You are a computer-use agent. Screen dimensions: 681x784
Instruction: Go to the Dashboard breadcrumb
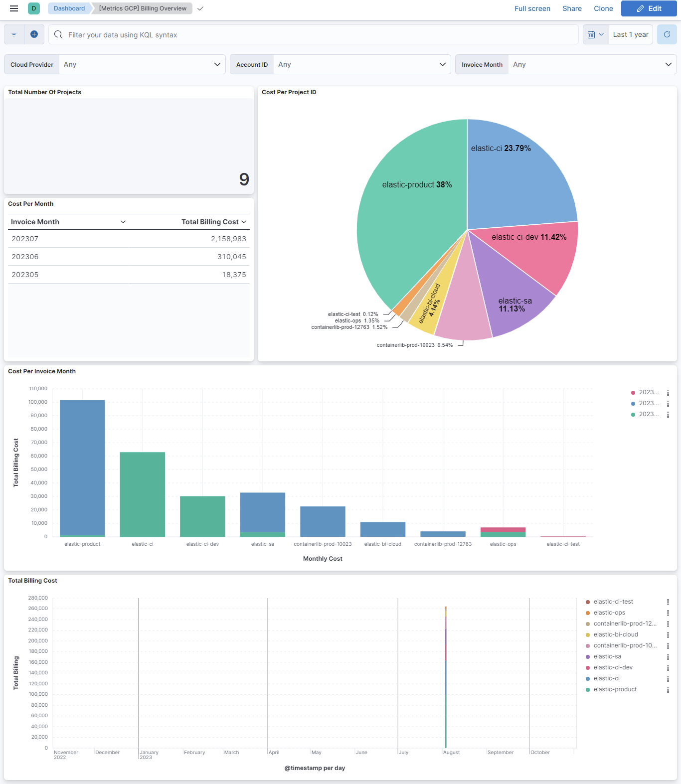[69, 8]
